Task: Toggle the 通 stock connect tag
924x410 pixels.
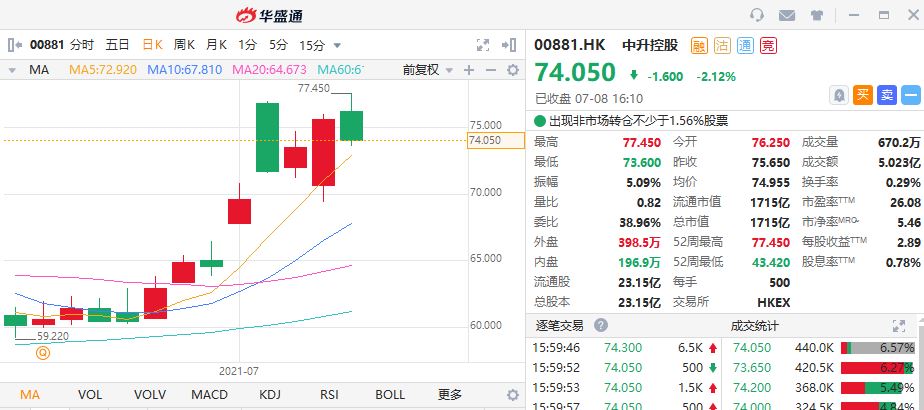Action: pos(745,45)
